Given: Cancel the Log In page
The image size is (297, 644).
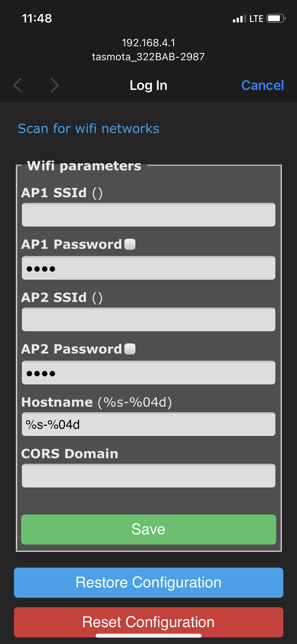Looking at the screenshot, I should [262, 85].
